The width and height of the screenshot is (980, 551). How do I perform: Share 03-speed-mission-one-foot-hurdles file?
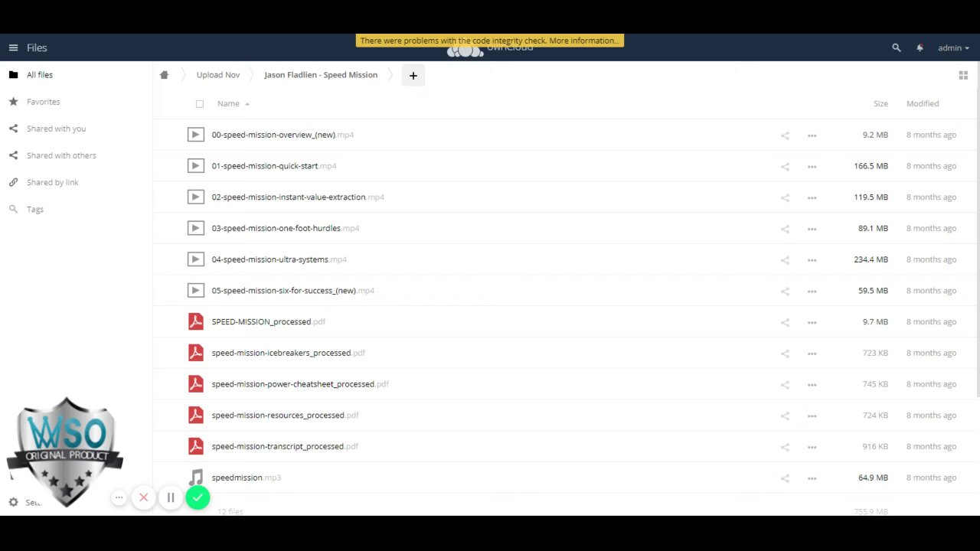pos(785,229)
